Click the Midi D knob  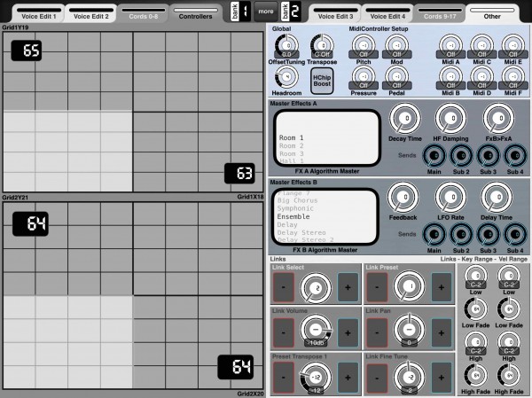tap(482, 77)
